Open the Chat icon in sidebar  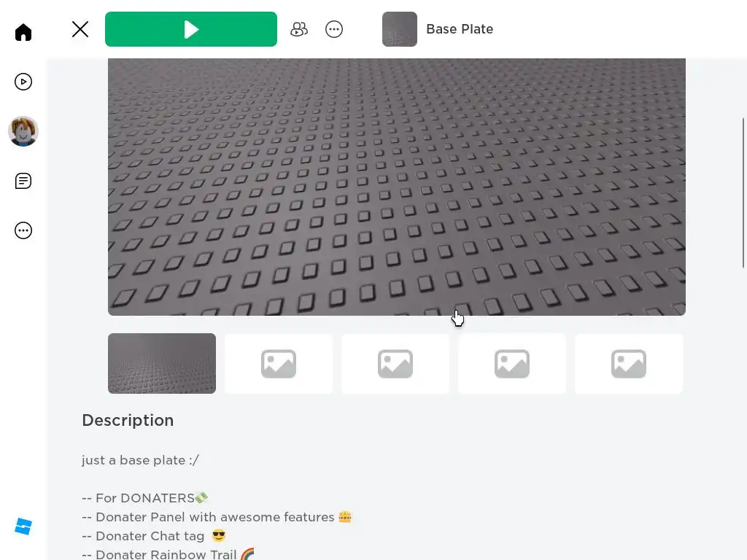23,181
